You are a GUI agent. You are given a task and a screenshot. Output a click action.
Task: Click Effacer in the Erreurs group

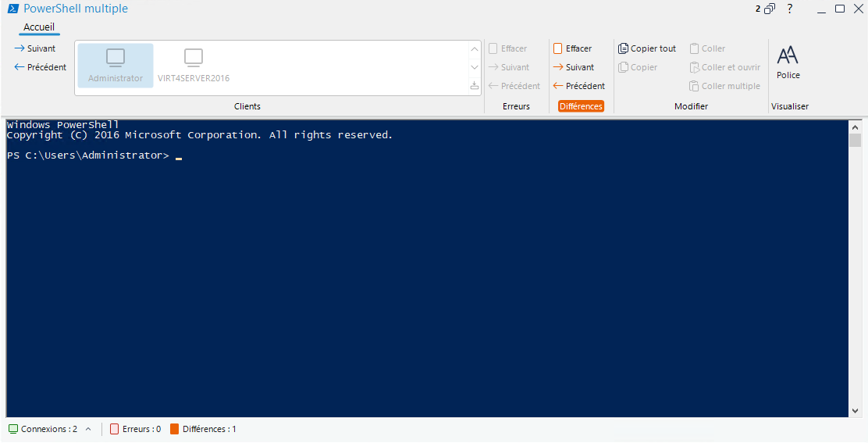tap(508, 48)
